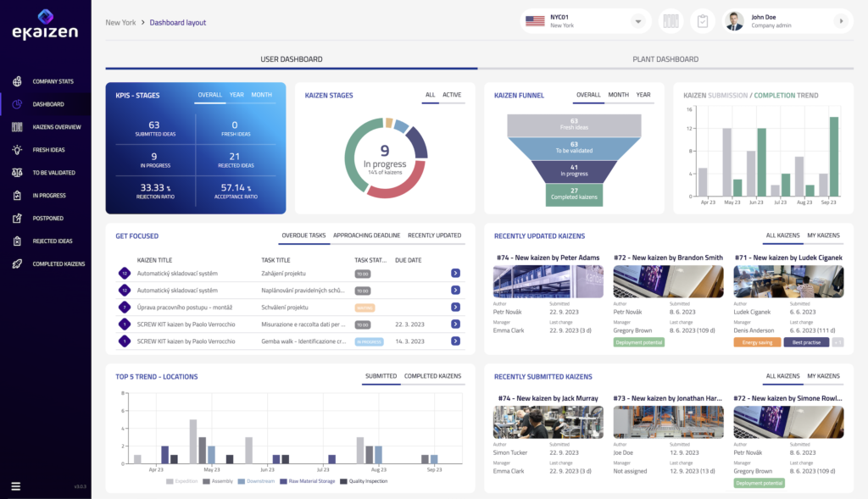Open Completed Kaizens rocket icon
868x499 pixels.
pyautogui.click(x=17, y=263)
